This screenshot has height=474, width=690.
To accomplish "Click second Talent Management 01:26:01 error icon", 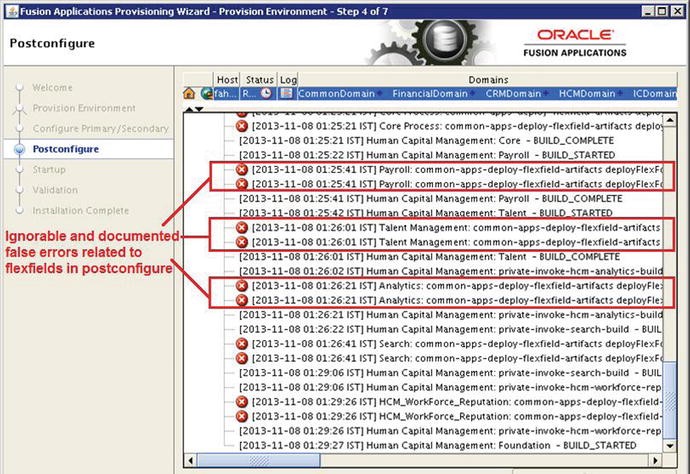I will pyautogui.click(x=242, y=242).
